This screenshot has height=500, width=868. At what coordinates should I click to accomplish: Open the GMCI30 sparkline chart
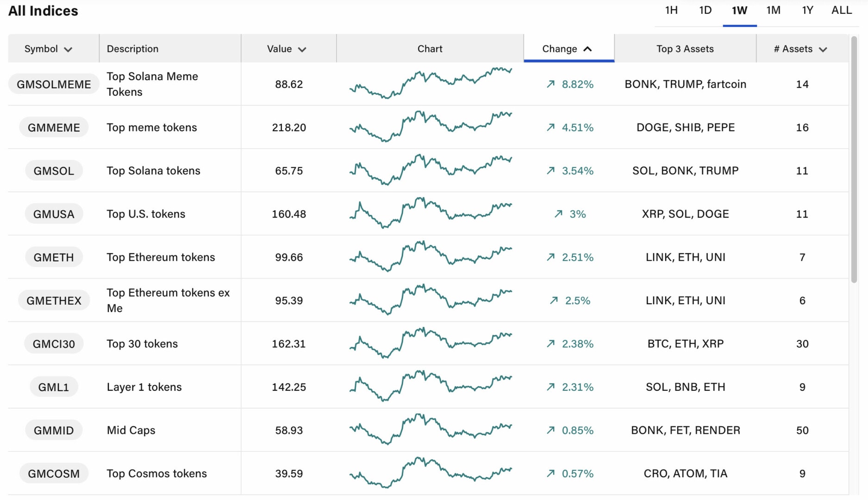(x=431, y=343)
